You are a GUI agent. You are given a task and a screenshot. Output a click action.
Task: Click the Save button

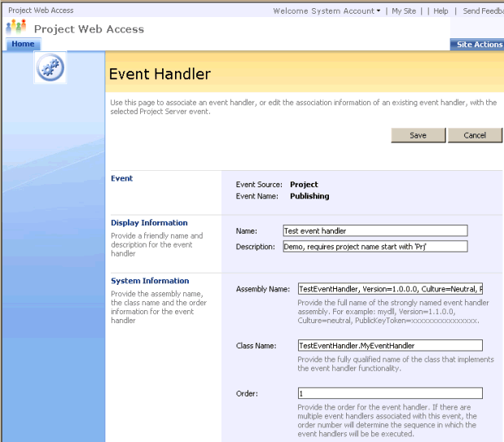click(419, 135)
